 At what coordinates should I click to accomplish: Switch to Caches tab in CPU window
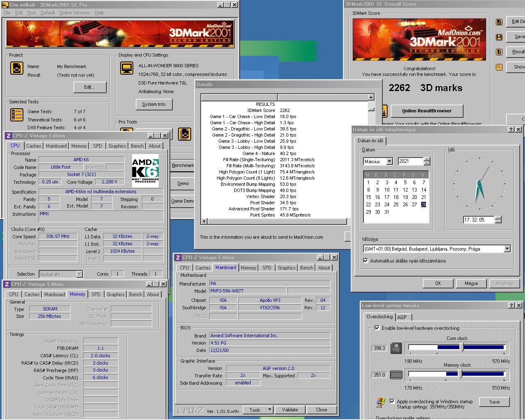[34, 146]
